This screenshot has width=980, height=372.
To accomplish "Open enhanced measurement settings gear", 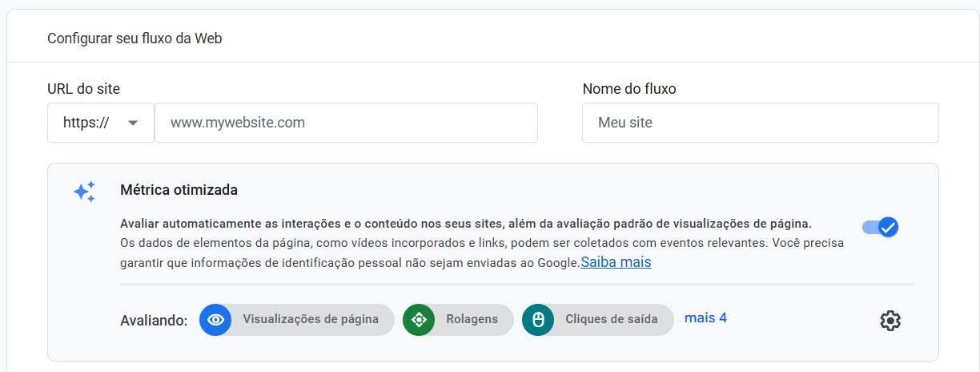I will 890,321.
